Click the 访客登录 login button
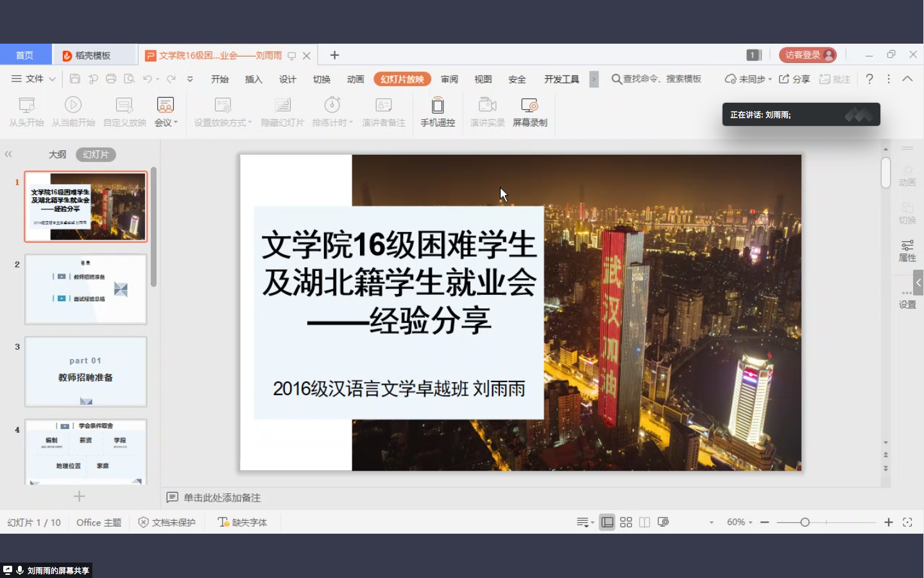This screenshot has height=578, width=924. click(807, 55)
